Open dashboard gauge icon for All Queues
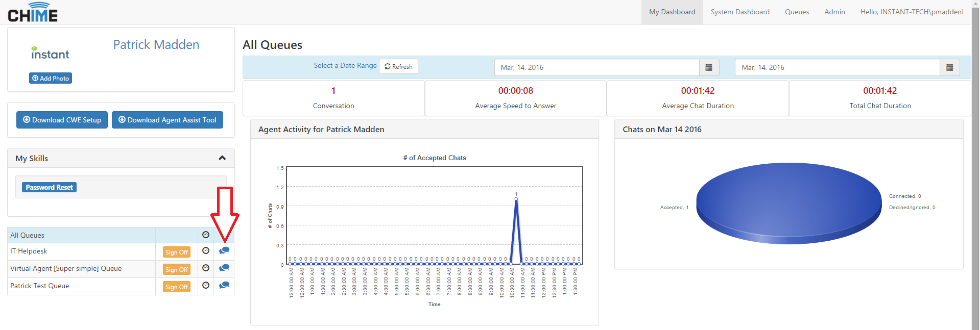Viewport: 980px width, 330px height. [206, 235]
